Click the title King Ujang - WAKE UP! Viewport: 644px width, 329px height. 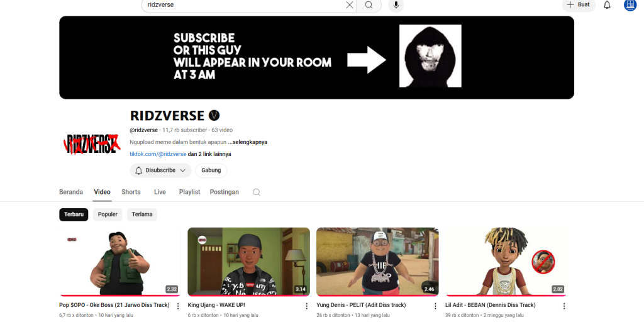[x=216, y=305]
